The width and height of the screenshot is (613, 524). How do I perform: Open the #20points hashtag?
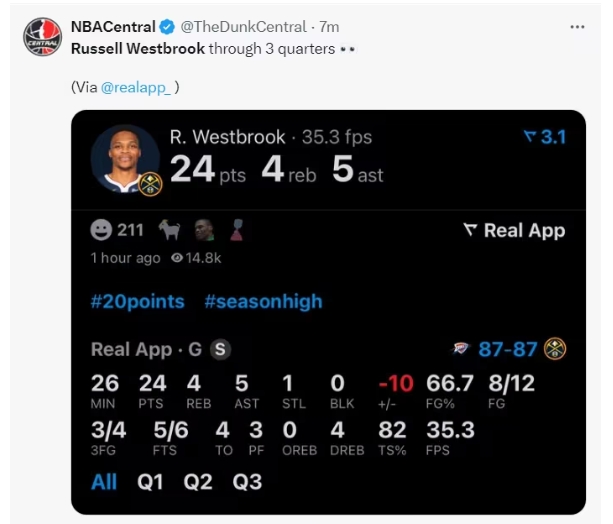pyautogui.click(x=137, y=301)
